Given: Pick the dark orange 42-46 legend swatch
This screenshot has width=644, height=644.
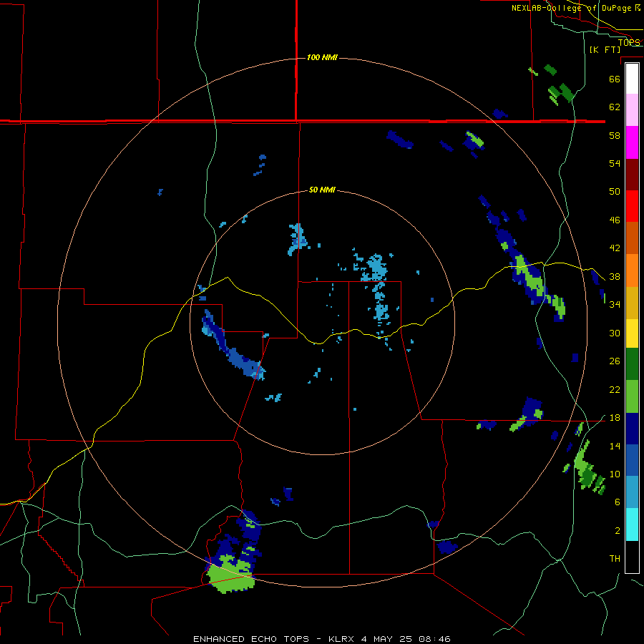Looking at the screenshot, I should pyautogui.click(x=632, y=238).
